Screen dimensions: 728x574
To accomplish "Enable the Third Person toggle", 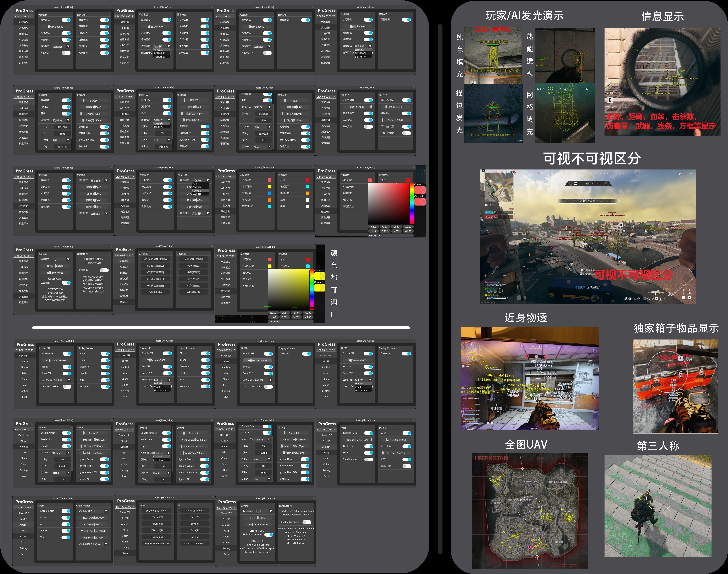I will (x=368, y=459).
